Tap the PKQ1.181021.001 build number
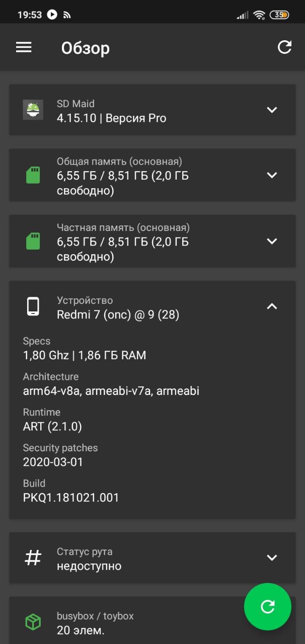 click(71, 498)
